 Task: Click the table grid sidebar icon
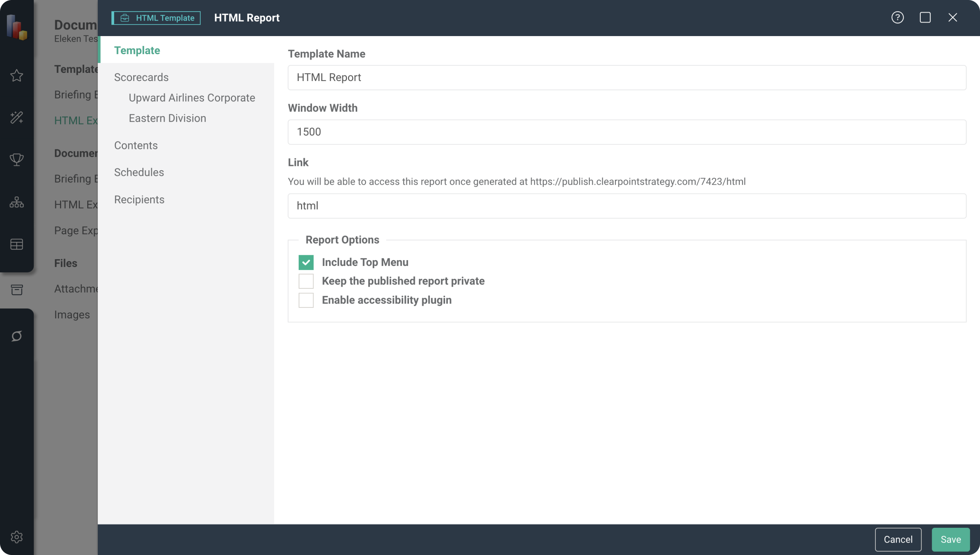[x=16, y=244]
